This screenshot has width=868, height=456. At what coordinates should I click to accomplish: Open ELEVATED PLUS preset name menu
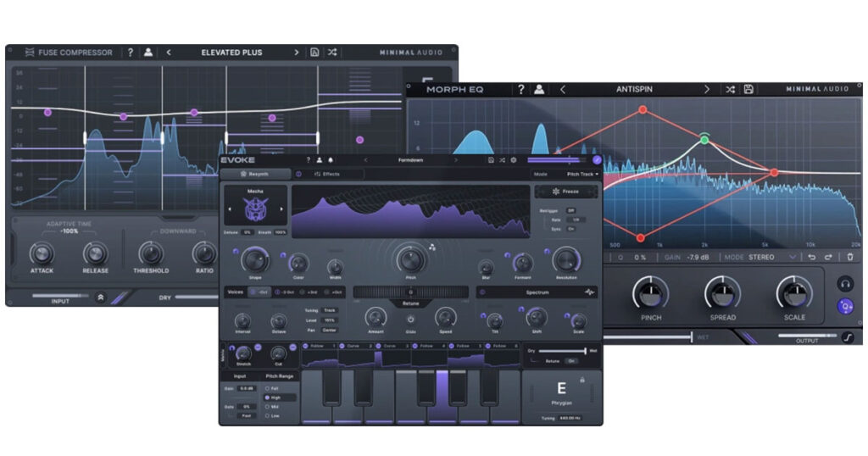coord(231,52)
